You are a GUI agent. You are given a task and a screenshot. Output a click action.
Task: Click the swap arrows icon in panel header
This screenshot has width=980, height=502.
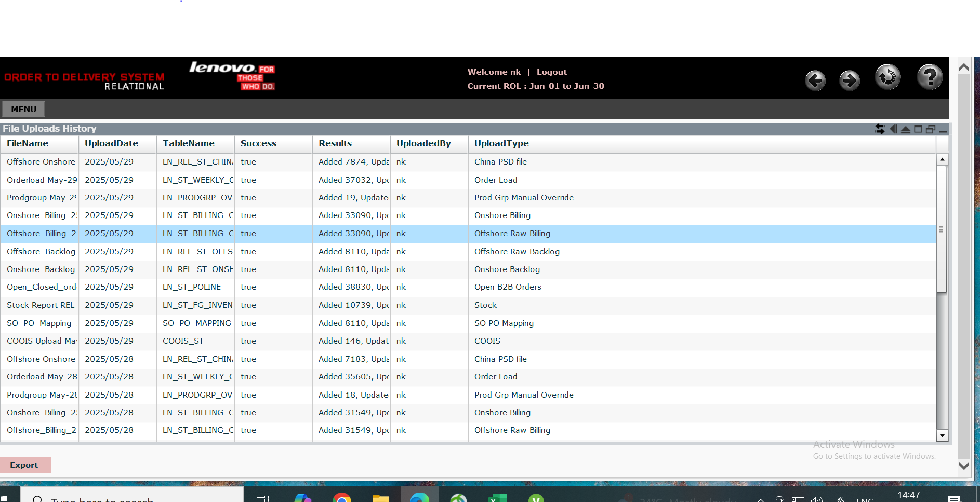point(880,129)
